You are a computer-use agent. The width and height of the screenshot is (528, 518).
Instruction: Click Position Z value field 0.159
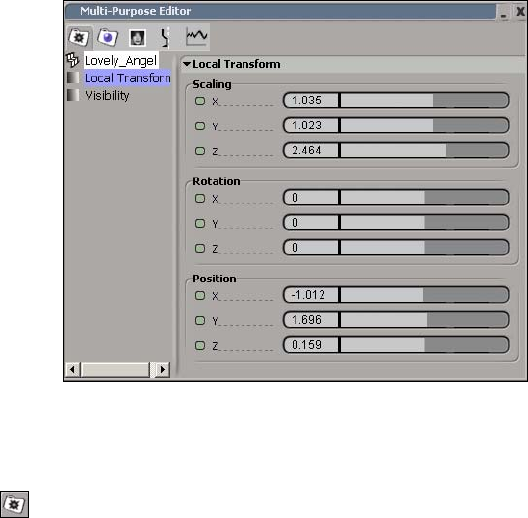click(x=311, y=345)
